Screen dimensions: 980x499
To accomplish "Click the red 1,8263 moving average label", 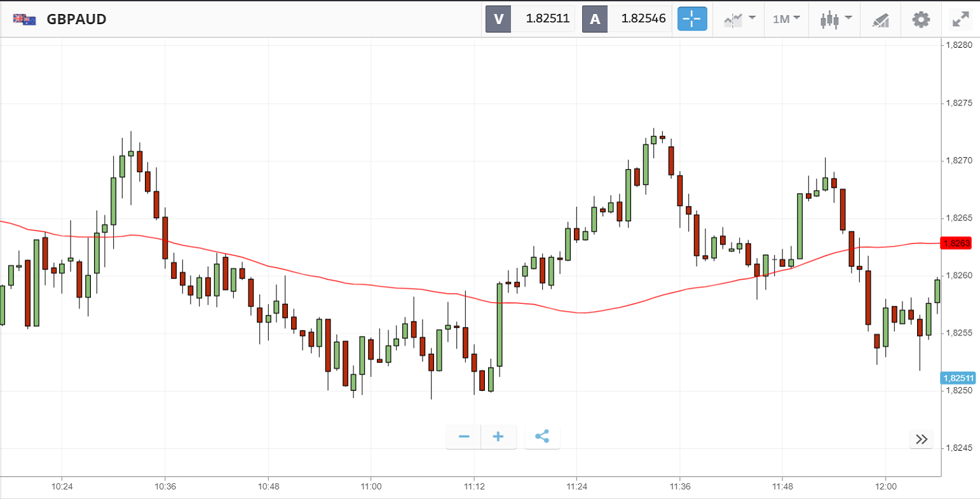I will pos(956,243).
